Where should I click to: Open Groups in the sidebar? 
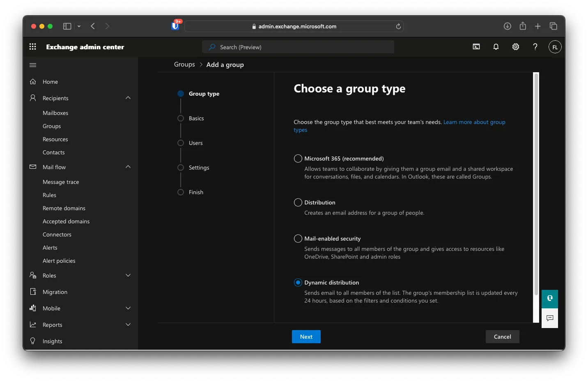pos(52,126)
